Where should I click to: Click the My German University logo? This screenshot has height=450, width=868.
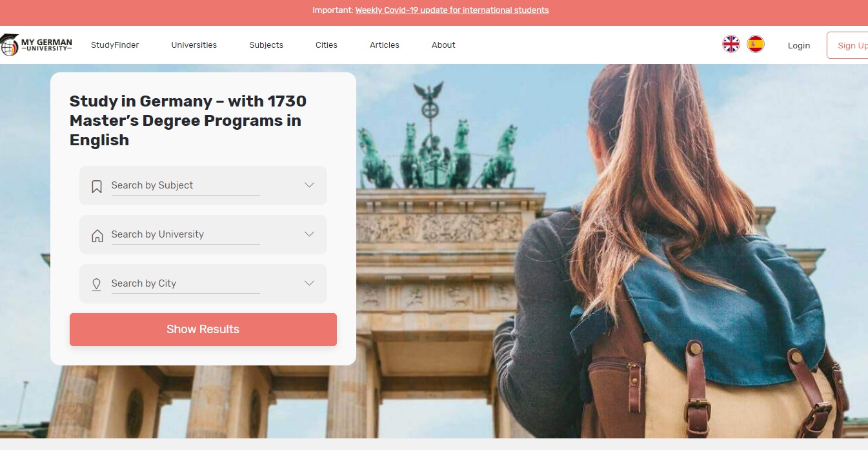[x=36, y=45]
